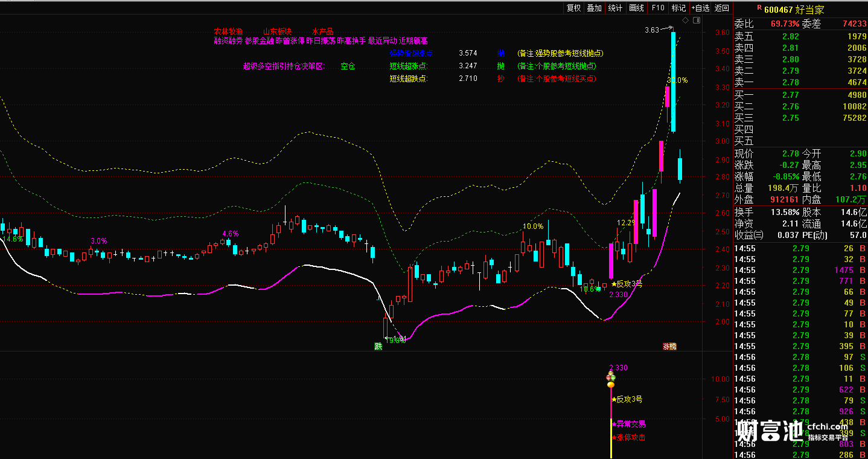
Task: Click the 融资融券 label
Action: click(228, 41)
